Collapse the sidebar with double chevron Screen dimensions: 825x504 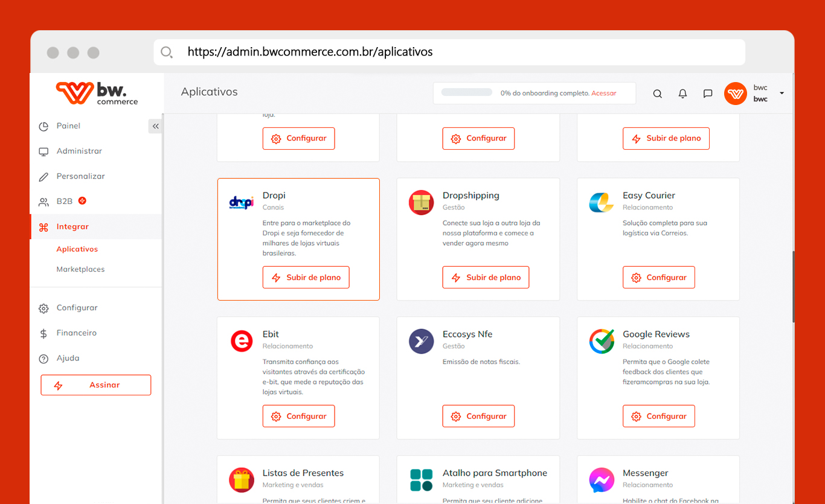tap(155, 126)
